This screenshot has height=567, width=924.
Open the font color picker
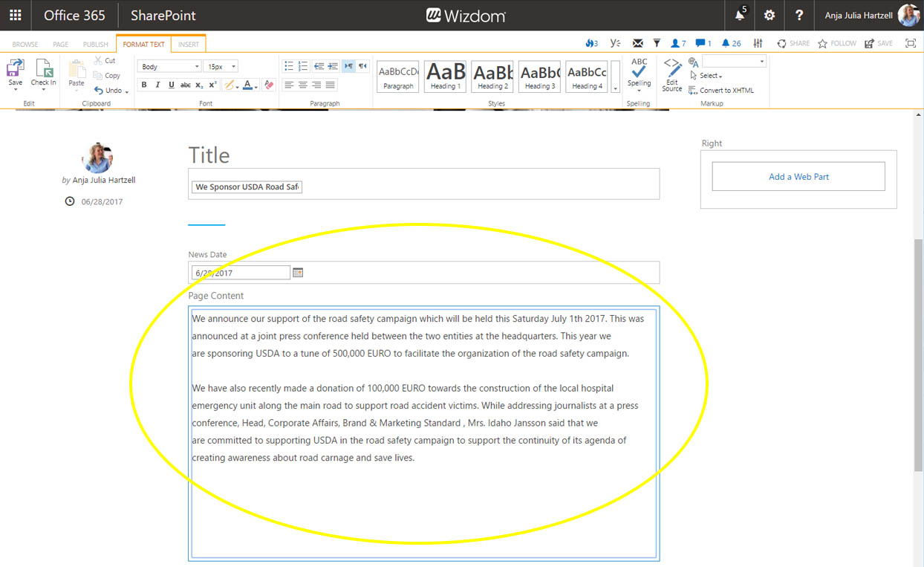pos(249,85)
